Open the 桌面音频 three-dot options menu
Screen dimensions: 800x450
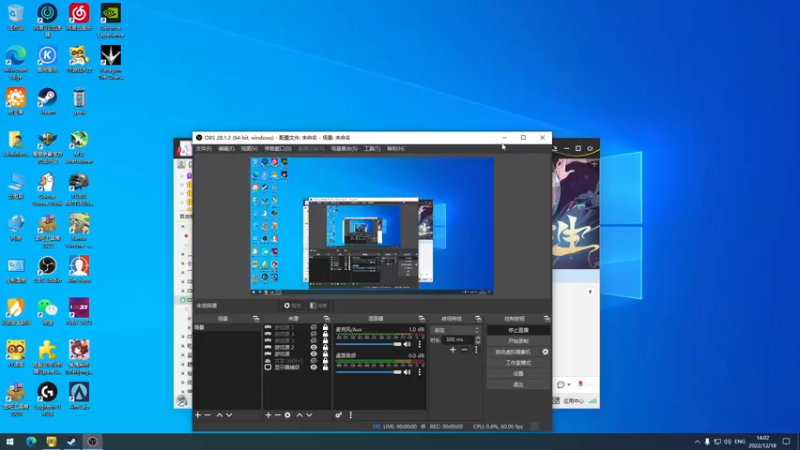(419, 372)
